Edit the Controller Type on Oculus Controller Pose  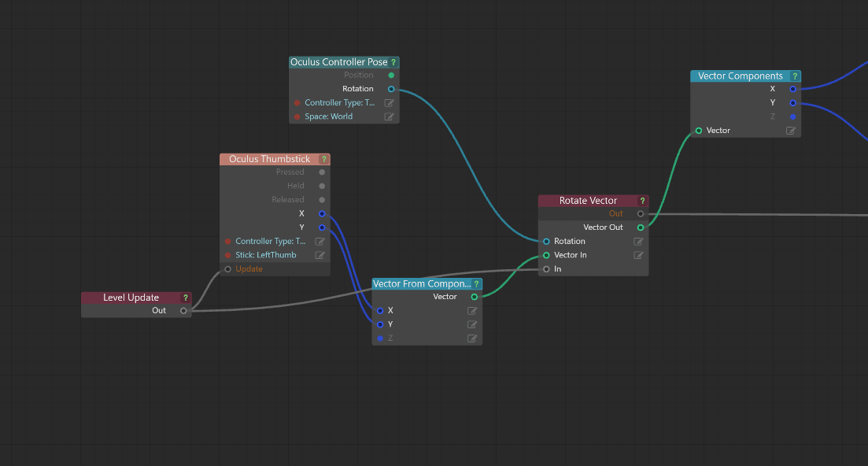point(389,102)
